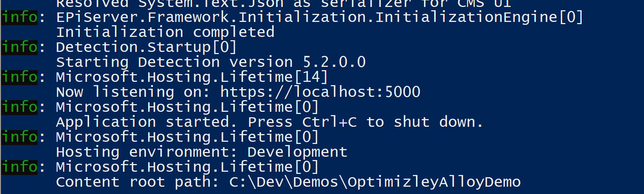Click the first green info label
Viewport: 644px width, 194px height.
(x=19, y=17)
